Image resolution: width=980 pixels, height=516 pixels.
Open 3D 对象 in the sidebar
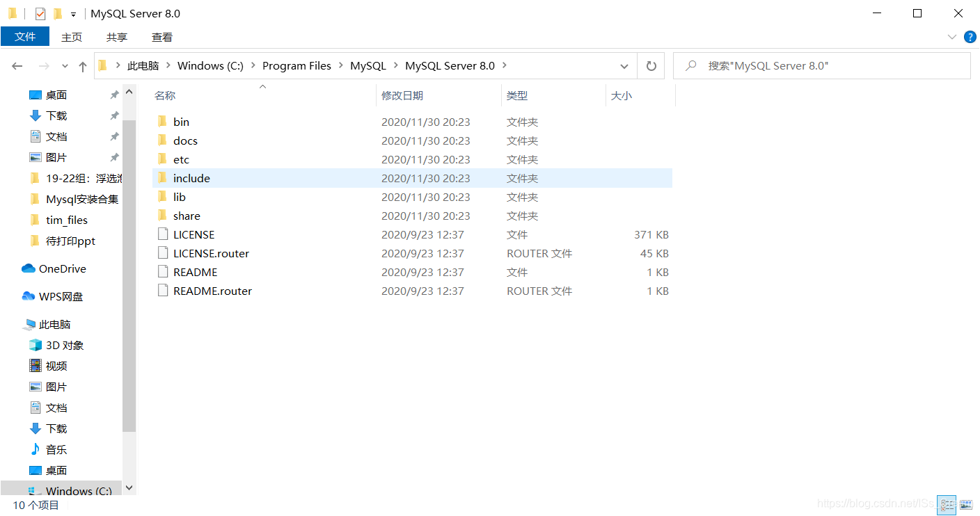coord(56,345)
